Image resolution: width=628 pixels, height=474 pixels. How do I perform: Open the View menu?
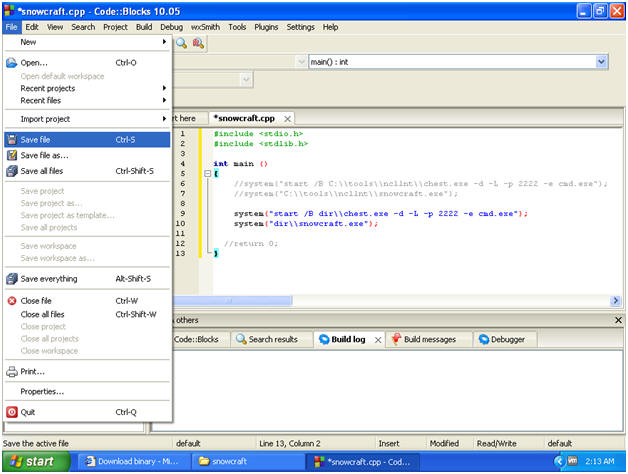[55, 27]
